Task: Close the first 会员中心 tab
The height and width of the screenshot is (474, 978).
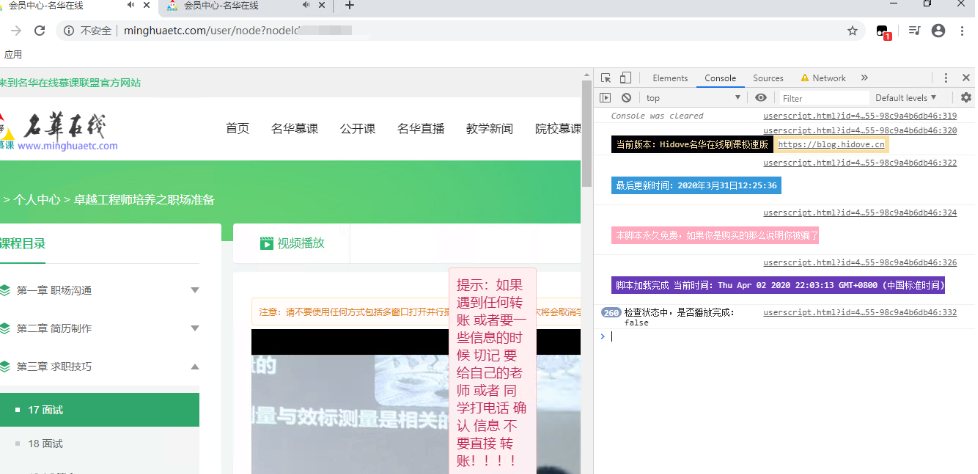Action: pos(147,5)
